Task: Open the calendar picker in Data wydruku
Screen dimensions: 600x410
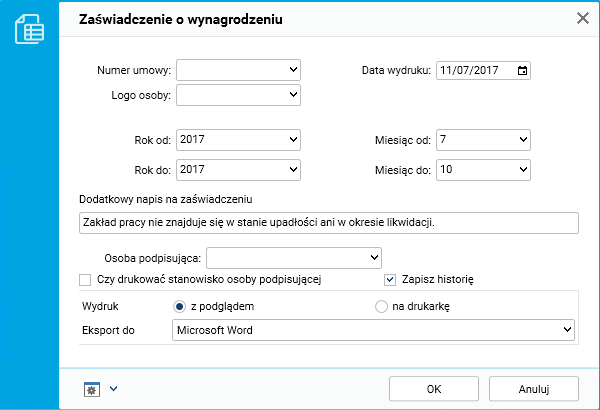Action: [x=522, y=70]
